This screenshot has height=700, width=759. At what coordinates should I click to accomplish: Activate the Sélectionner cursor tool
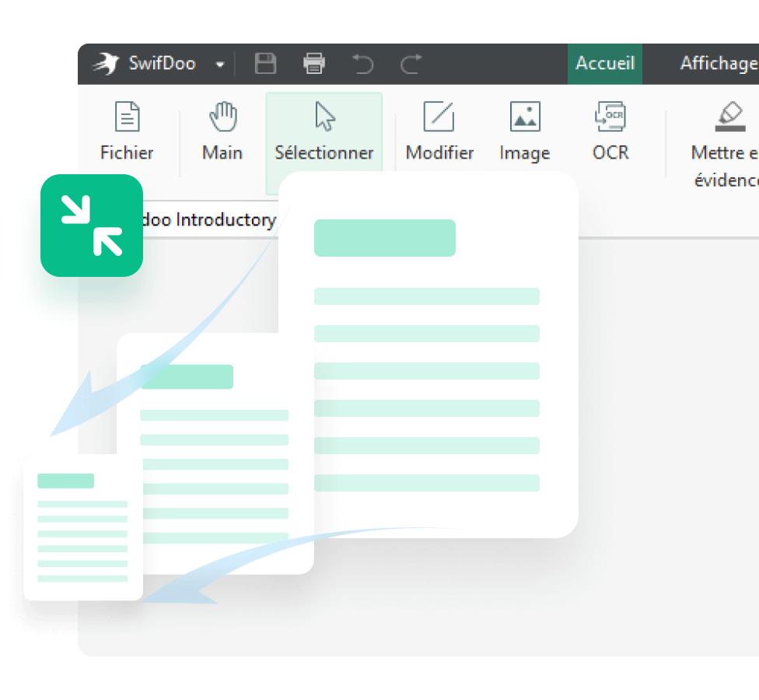[324, 131]
